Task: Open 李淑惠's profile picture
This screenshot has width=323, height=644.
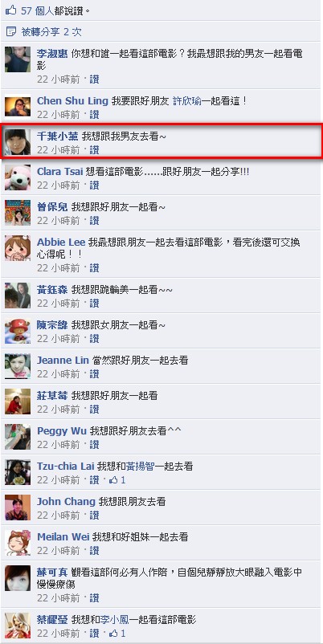Action: pyautogui.click(x=18, y=59)
